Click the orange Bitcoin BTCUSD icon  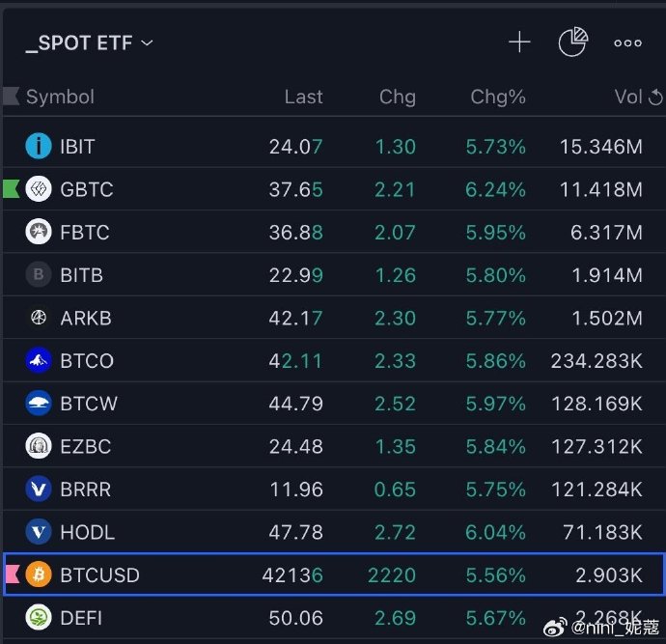pyautogui.click(x=39, y=574)
